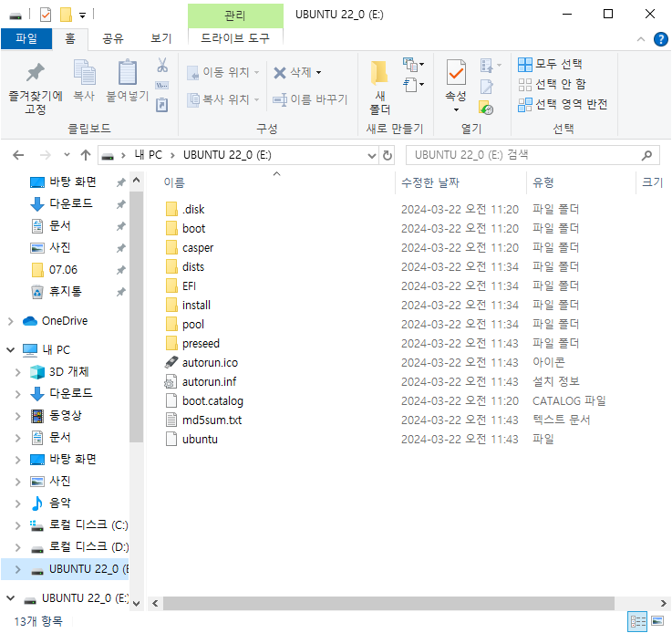Switch to the Share tab (공유)

coord(113,38)
